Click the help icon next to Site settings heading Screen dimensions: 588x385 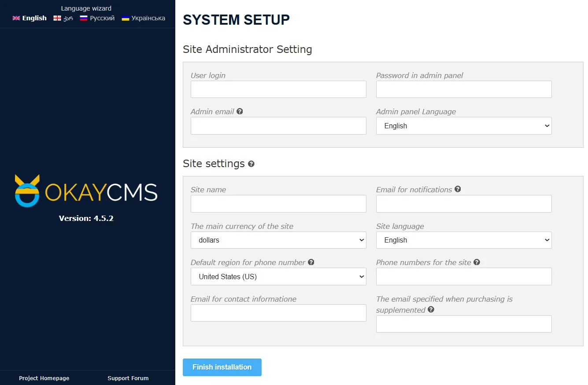251,164
